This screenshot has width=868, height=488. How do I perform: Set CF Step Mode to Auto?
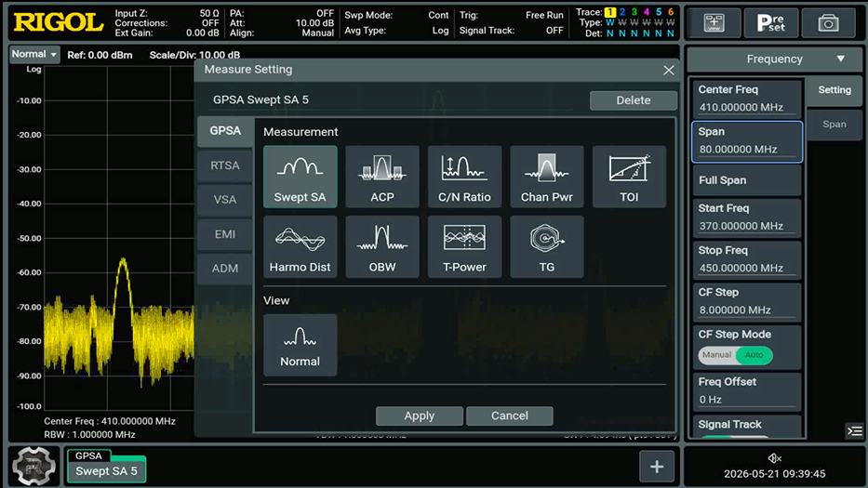pyautogui.click(x=754, y=355)
